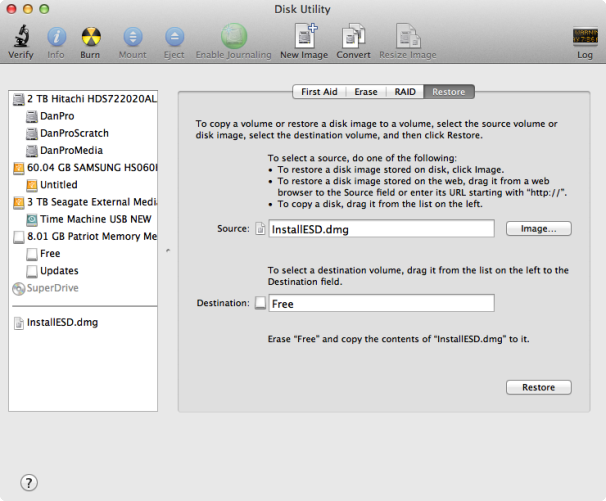The width and height of the screenshot is (606, 501).
Task: Click the Disk Utility window title
Action: [x=303, y=9]
